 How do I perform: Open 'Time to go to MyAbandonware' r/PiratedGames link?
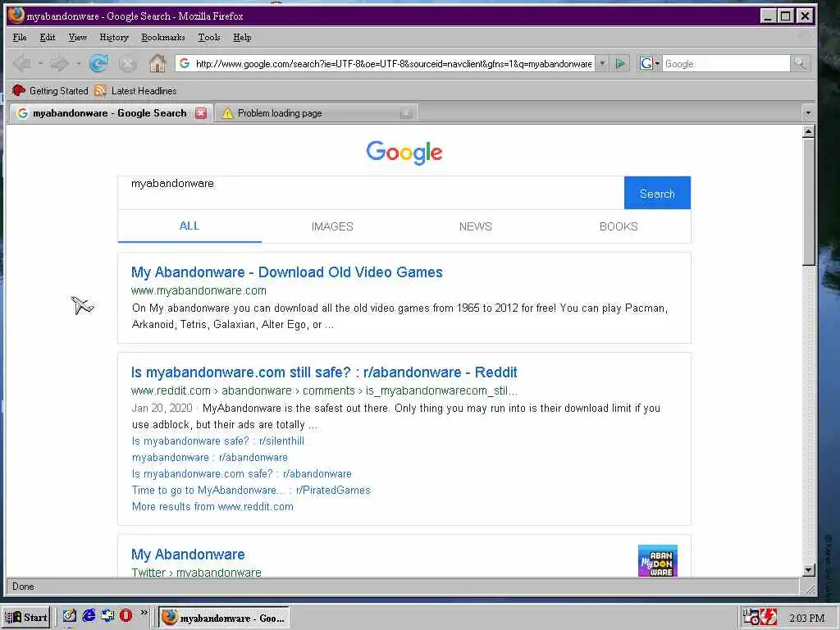(251, 491)
